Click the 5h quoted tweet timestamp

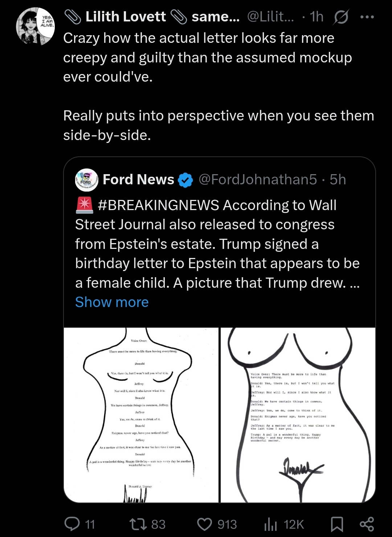coord(338,180)
